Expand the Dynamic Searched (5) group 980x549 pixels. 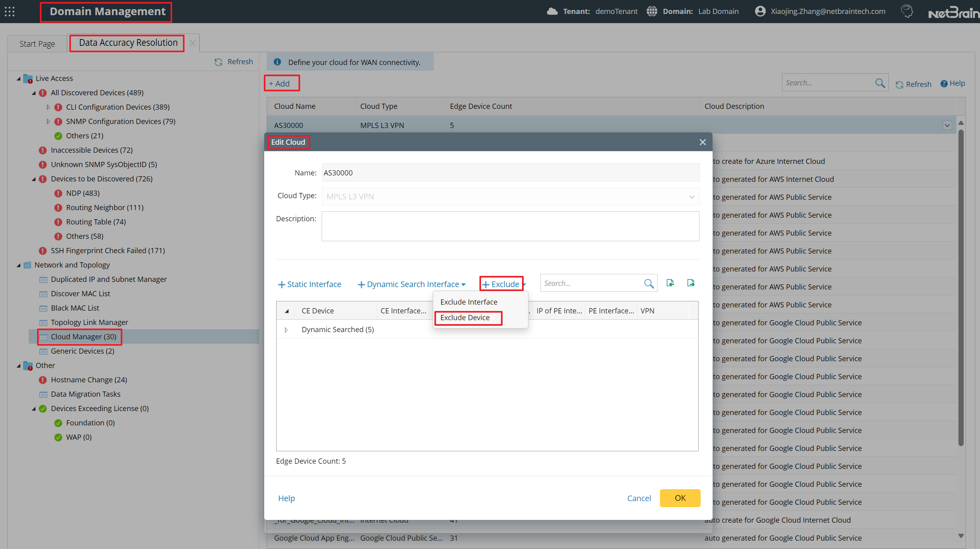(x=286, y=330)
